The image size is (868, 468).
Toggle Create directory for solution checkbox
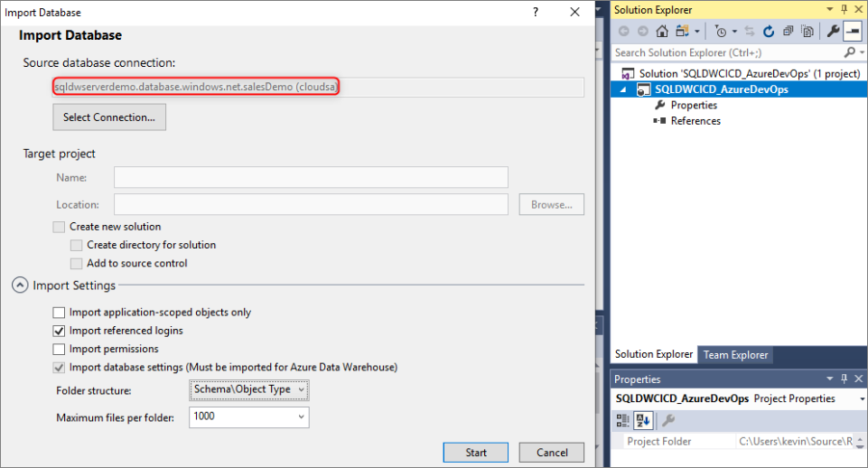pyautogui.click(x=77, y=245)
